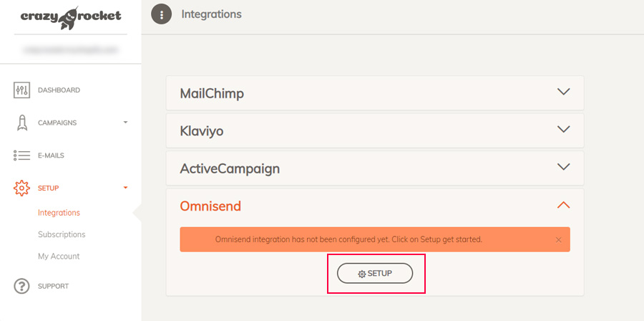Click the Dashboard sliders icon

21,90
